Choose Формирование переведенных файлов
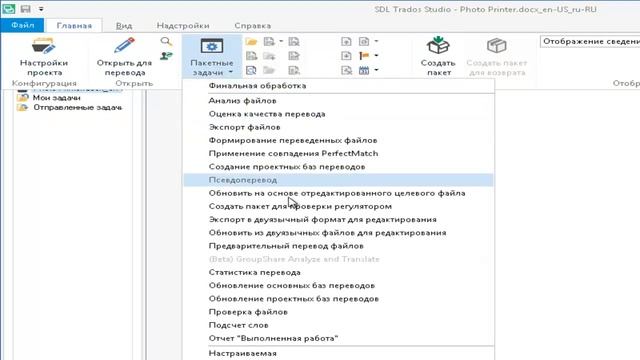Screen dimensions: 640x360 coord(338,140)
